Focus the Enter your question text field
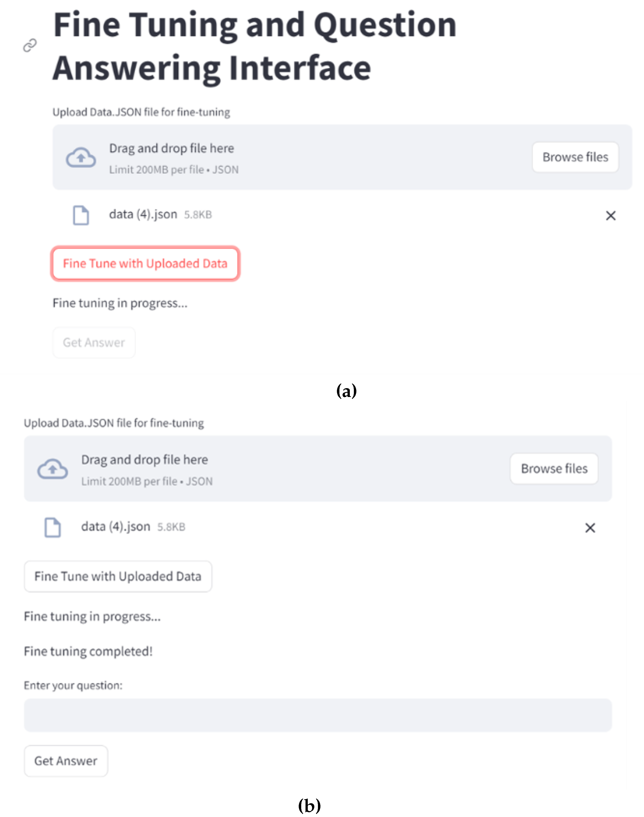This screenshot has width=644, height=817. tap(317, 715)
